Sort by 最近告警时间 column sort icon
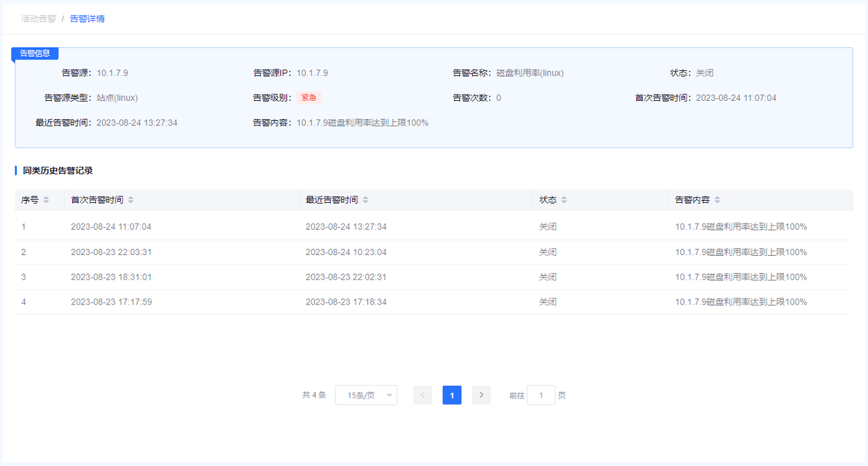Screen dimensions: 868x466 click(x=365, y=200)
